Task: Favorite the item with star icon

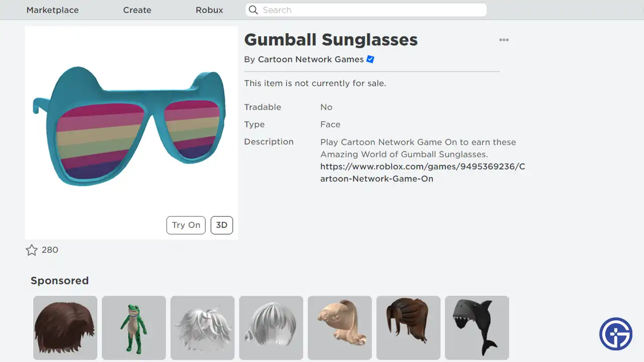Action: coord(32,250)
